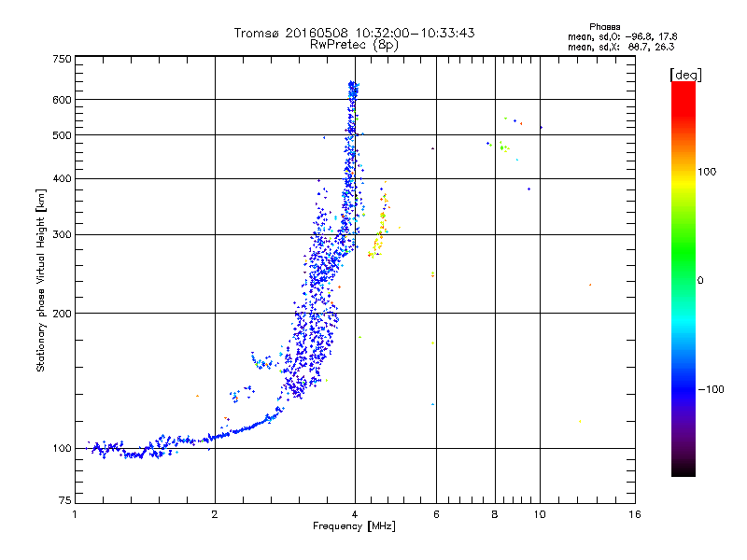Viewport: 747px width, 560px height.
Task: Click the x-axis tick label '6'
Action: pos(436,514)
